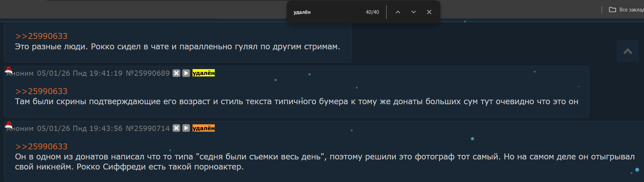
Task: Click the play-arrow icon on post №25990714
Action: click(186, 128)
